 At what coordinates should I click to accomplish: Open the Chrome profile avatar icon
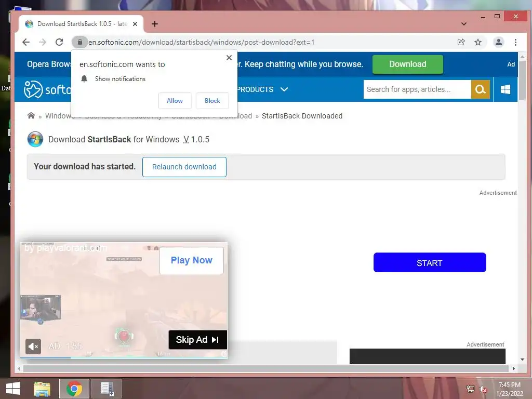[x=499, y=42]
